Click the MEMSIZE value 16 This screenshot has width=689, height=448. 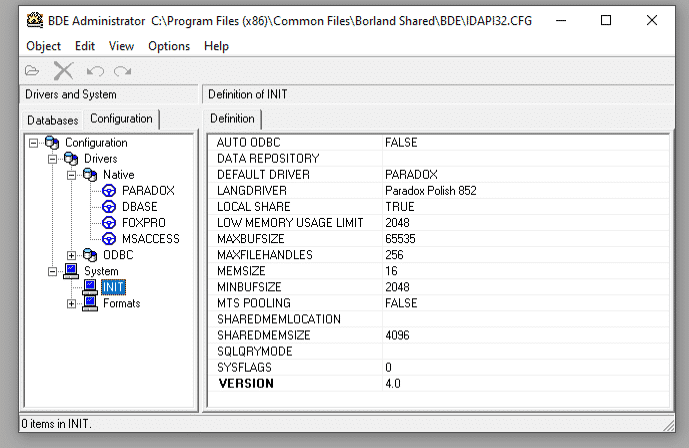coord(391,271)
